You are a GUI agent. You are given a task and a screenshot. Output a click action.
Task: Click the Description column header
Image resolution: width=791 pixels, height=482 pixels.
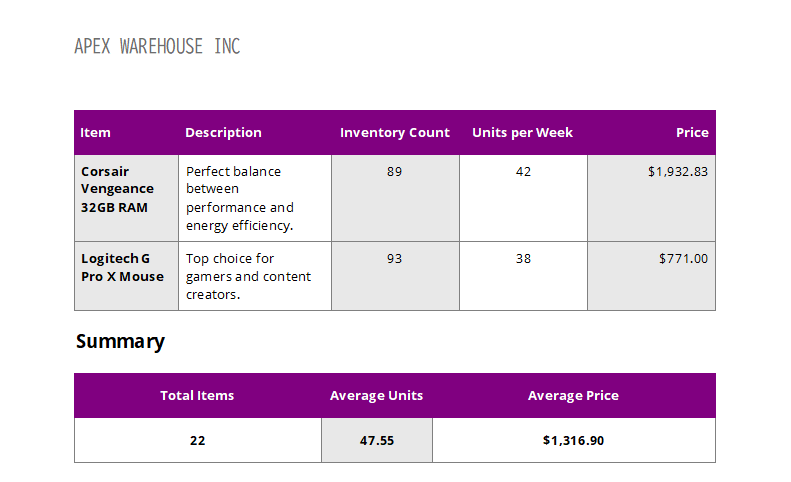coord(223,133)
